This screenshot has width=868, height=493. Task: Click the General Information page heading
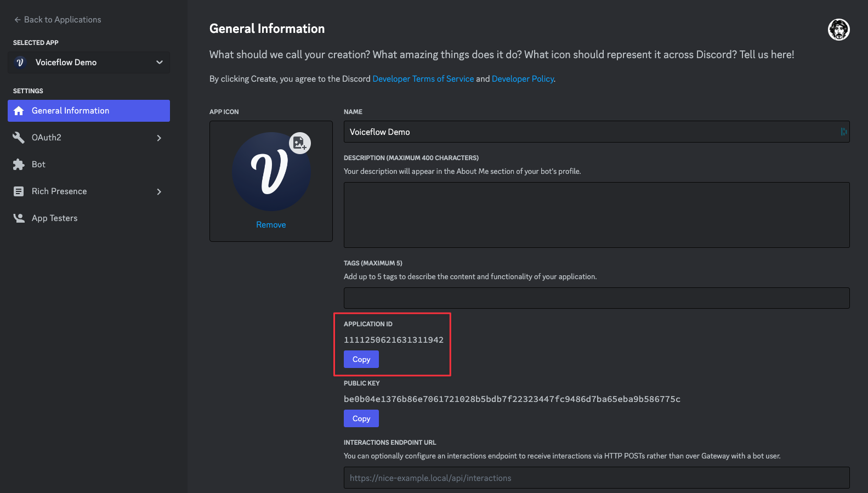(x=267, y=29)
